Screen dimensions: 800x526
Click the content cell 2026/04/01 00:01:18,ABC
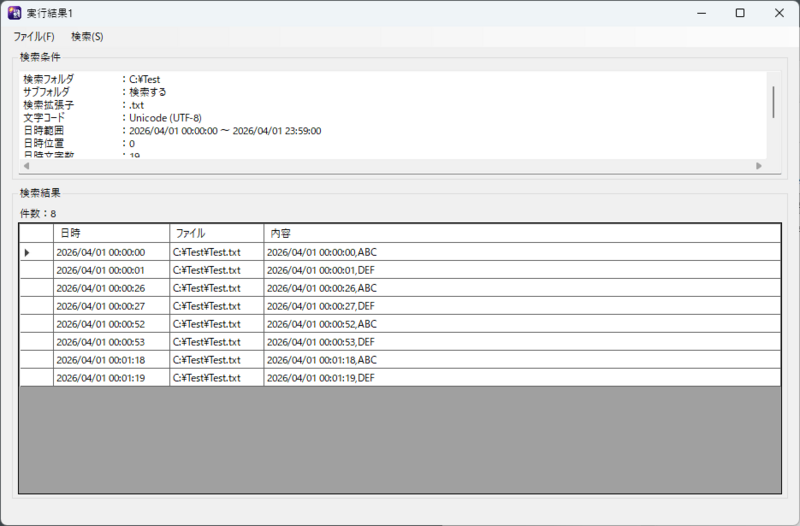click(522, 360)
